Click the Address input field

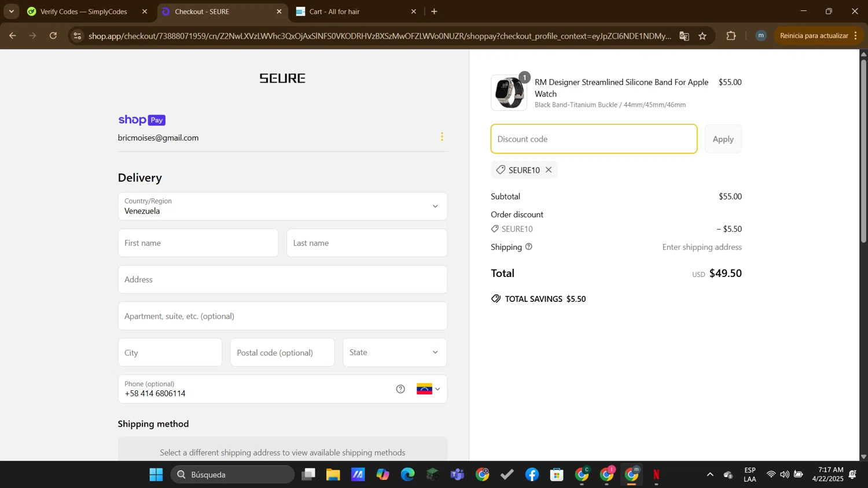(282, 279)
